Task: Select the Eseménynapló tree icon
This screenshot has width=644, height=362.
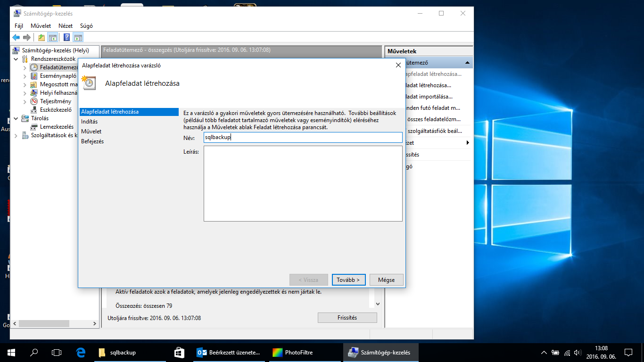Action: point(34,76)
